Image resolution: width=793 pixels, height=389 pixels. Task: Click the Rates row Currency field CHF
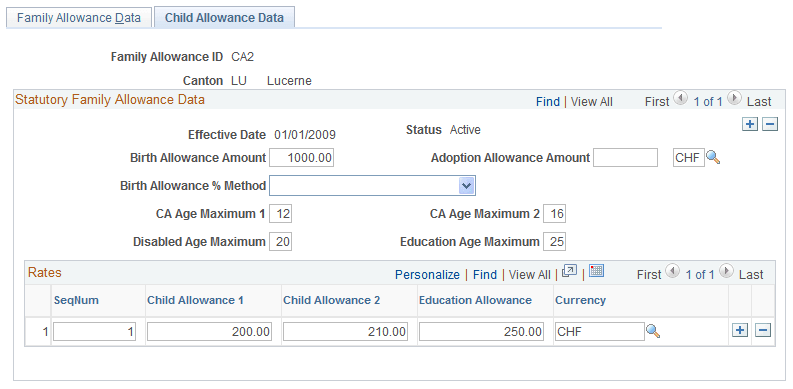click(600, 332)
